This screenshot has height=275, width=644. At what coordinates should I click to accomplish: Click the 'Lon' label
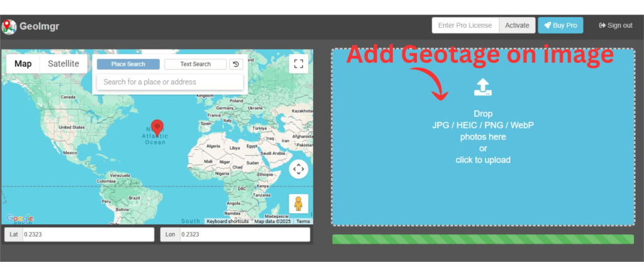170,234
